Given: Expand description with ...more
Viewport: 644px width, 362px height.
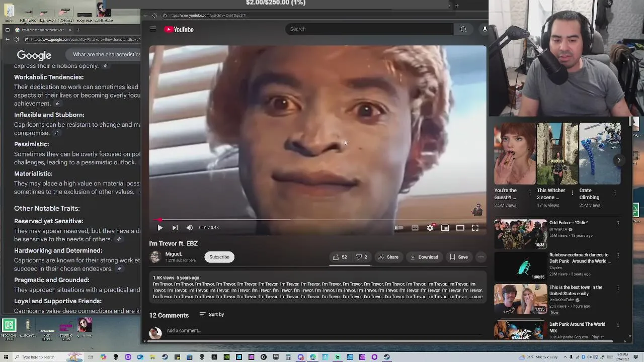Looking at the screenshot, I should pyautogui.click(x=476, y=297).
